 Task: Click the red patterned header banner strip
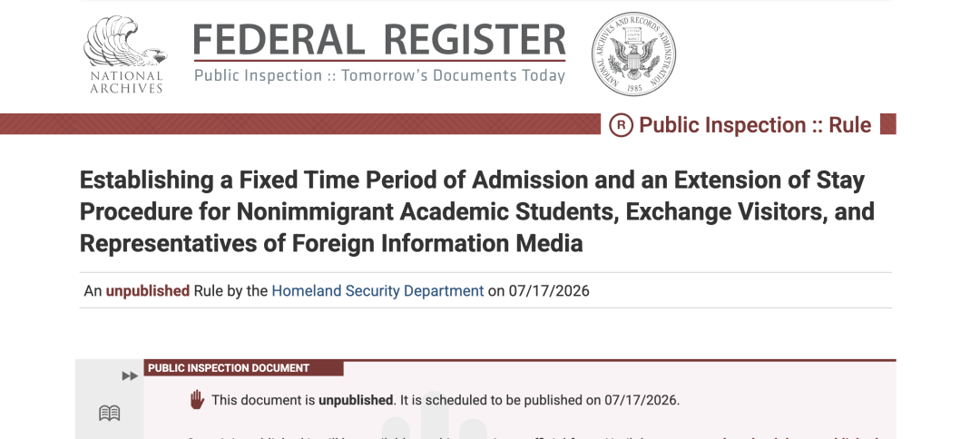pos(300,123)
